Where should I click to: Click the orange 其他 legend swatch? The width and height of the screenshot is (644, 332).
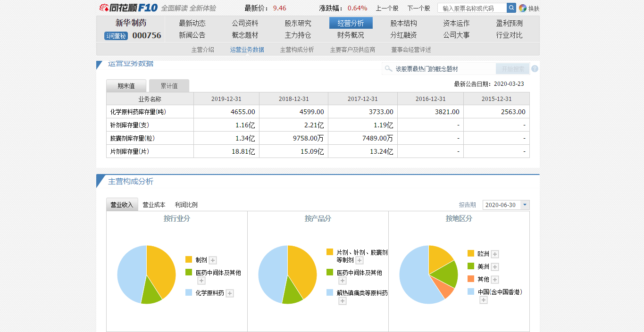click(471, 279)
